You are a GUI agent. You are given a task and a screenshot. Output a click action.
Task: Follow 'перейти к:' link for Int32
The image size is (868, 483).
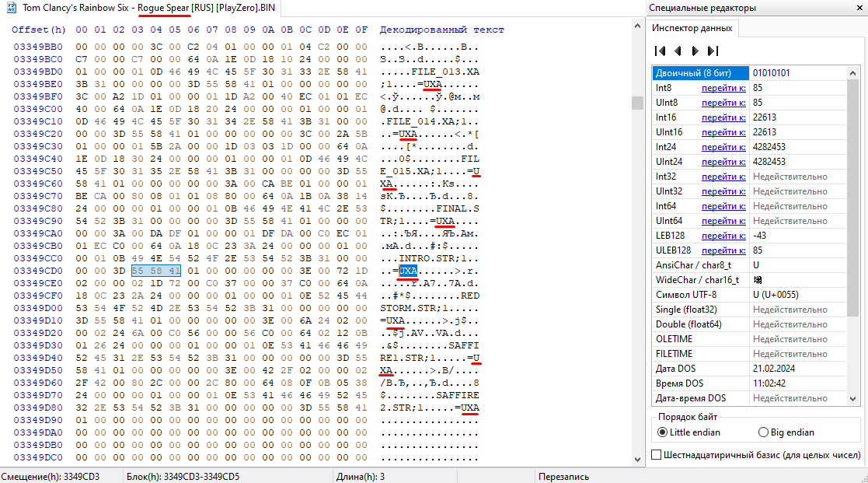(723, 177)
